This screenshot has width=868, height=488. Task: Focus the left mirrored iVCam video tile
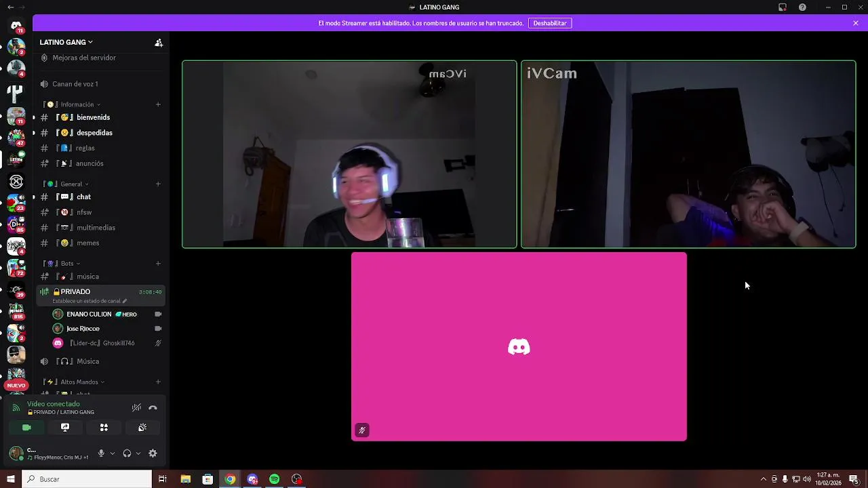click(x=349, y=155)
